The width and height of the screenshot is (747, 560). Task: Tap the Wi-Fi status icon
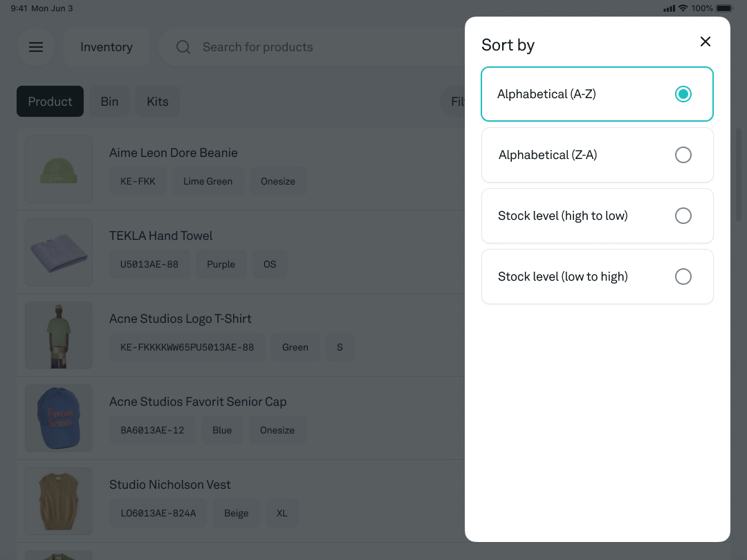[683, 8]
